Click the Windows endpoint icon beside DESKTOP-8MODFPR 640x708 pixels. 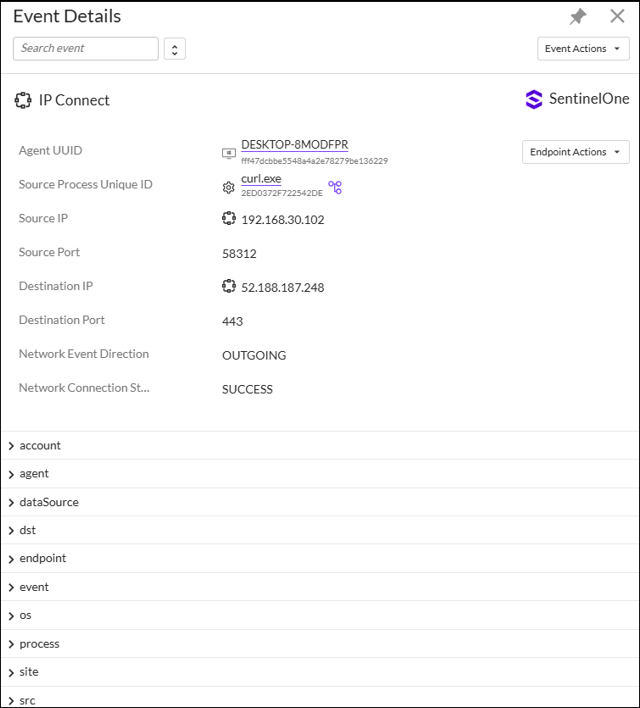(x=228, y=153)
